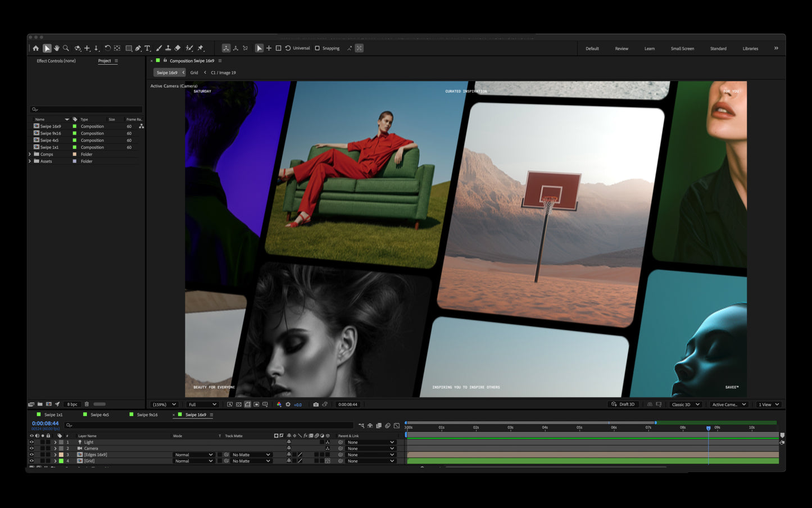This screenshot has width=812, height=508.
Task: Click the Grid breadcrumb in composition viewer
Action: (x=194, y=72)
